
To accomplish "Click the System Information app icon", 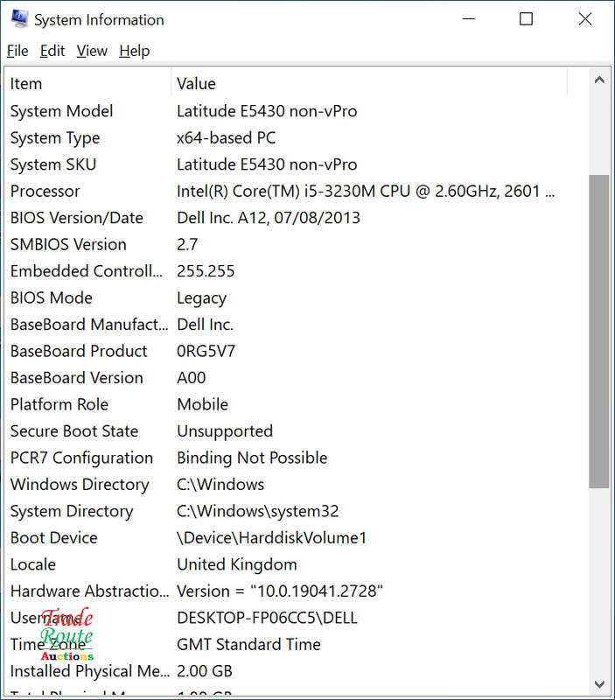I will point(19,19).
